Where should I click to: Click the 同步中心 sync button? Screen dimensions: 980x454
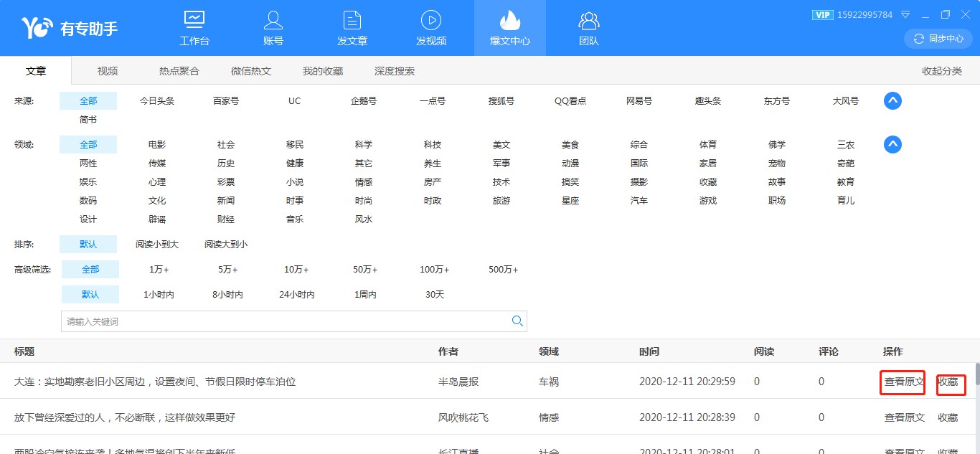(x=938, y=39)
